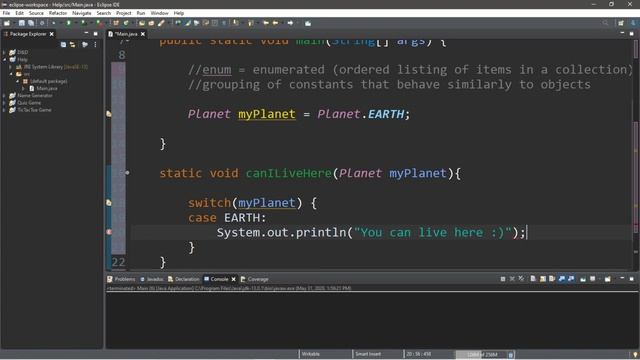Close the Package Explorer view

point(51,34)
